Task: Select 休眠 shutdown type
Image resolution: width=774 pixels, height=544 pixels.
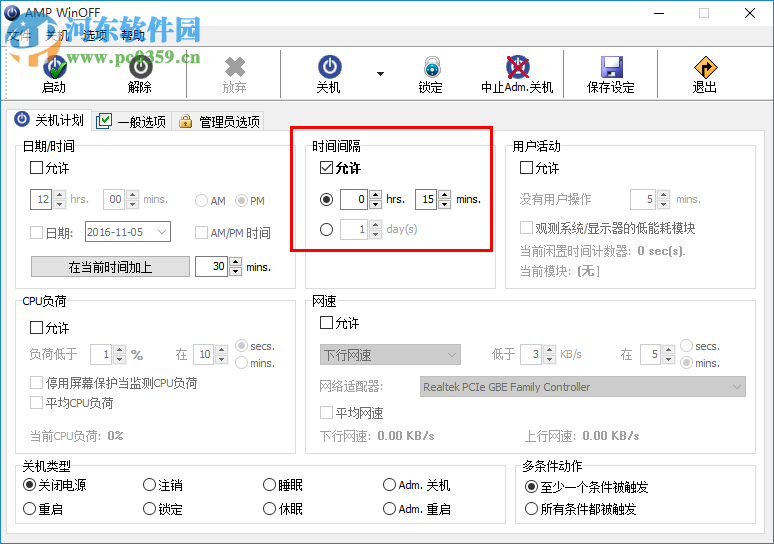Action: 269,508
